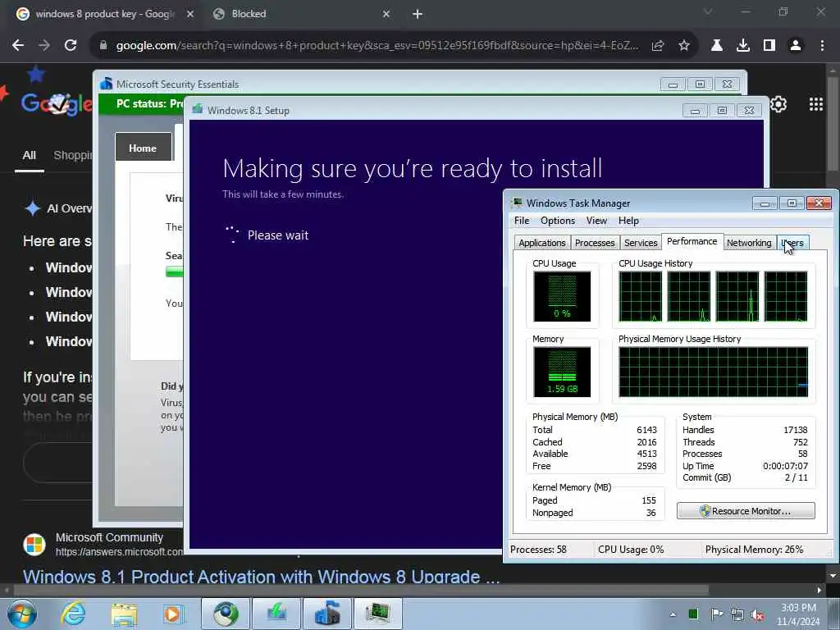
Task: Open share page icon in address bar
Action: click(658, 46)
